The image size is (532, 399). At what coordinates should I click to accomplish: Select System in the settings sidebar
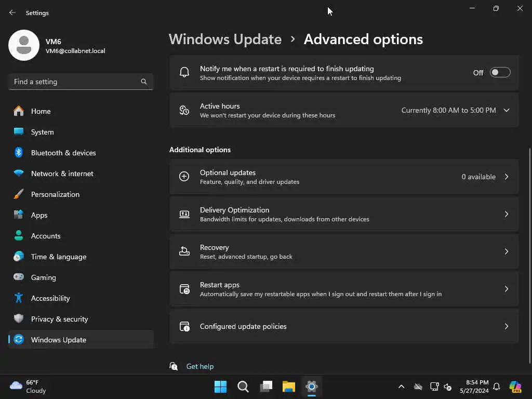click(81, 131)
